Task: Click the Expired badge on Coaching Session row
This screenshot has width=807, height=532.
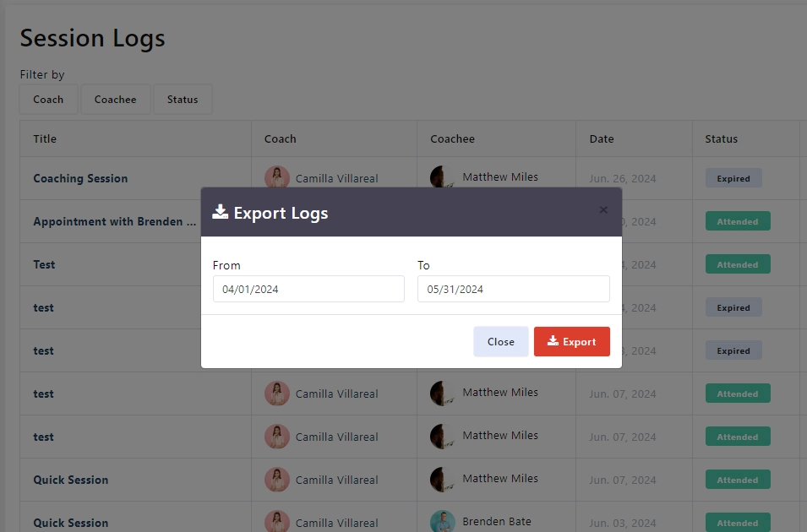Action: point(733,178)
